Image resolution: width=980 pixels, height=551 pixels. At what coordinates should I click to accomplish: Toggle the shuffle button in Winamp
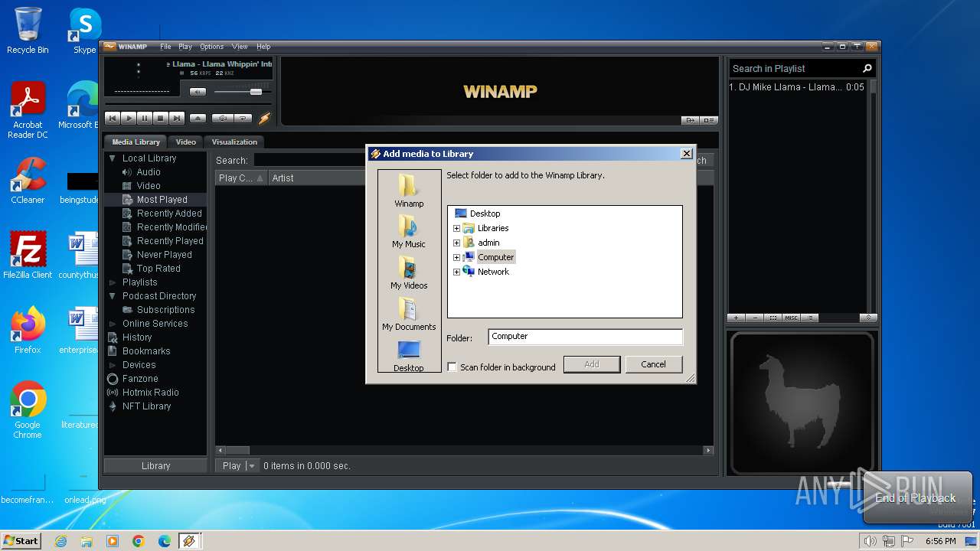223,119
